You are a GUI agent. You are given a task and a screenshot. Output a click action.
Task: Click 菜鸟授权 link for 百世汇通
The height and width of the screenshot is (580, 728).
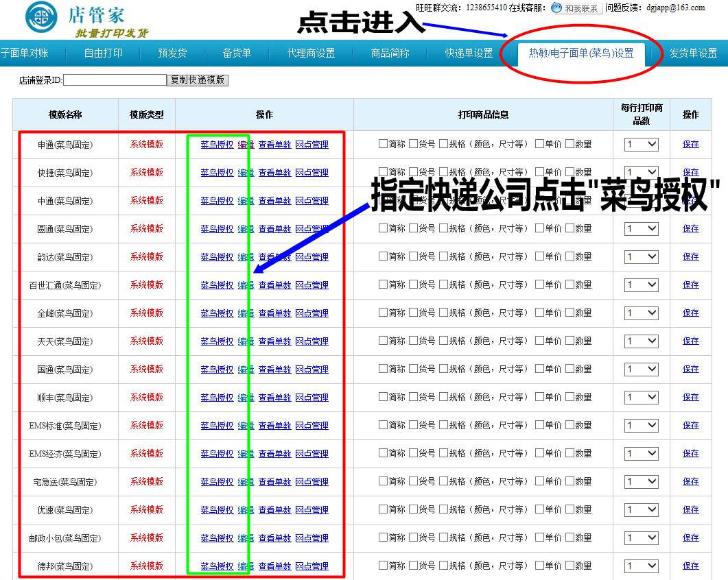(217, 285)
